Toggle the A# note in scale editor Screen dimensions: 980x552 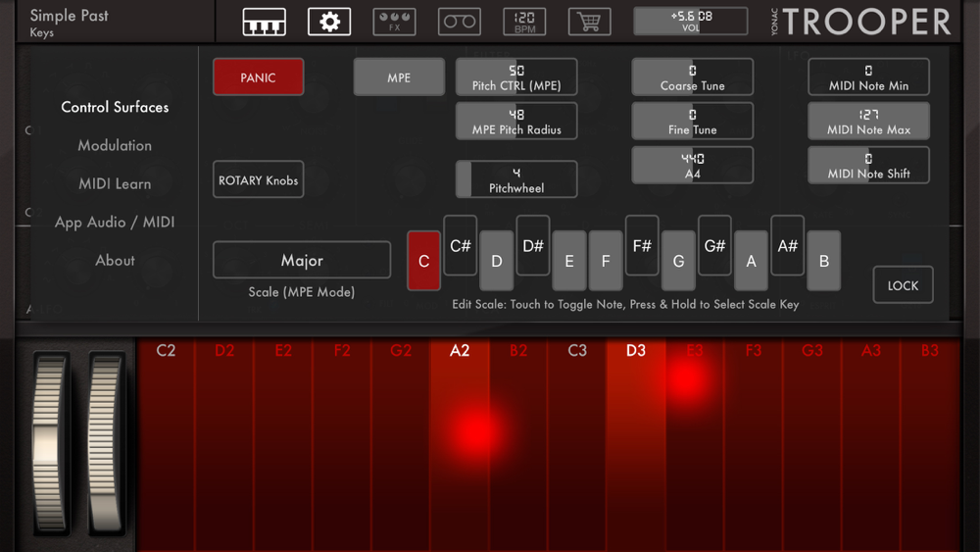pyautogui.click(x=788, y=245)
